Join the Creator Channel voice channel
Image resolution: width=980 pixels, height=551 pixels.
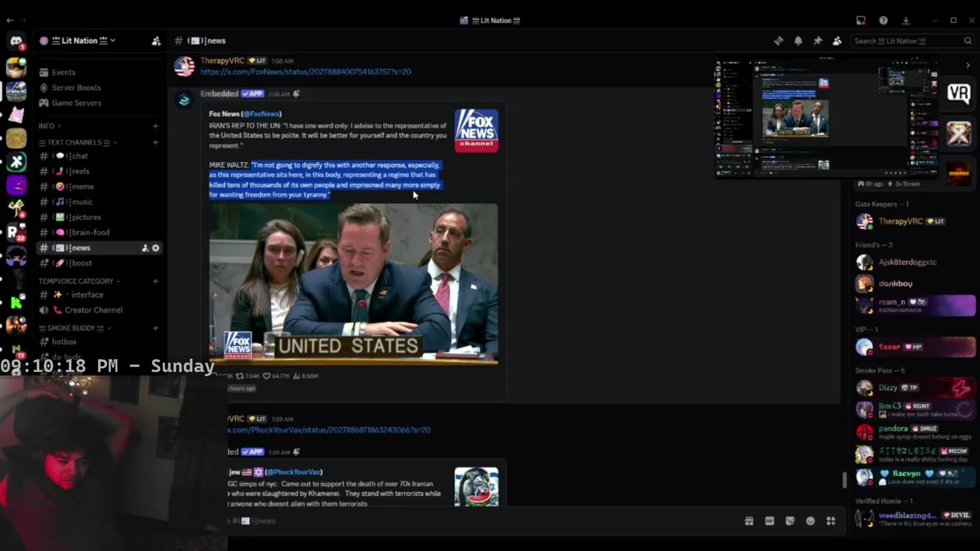click(100, 310)
